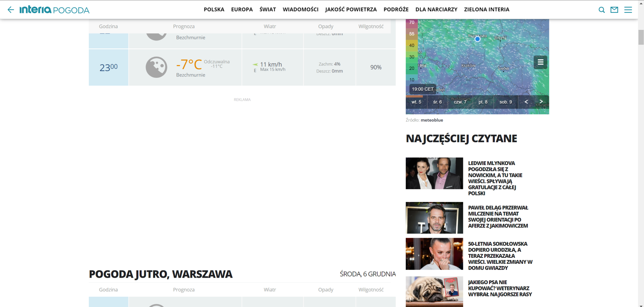The width and height of the screenshot is (644, 307).
Task: Go to previous day with left chevron
Action: pos(526,102)
